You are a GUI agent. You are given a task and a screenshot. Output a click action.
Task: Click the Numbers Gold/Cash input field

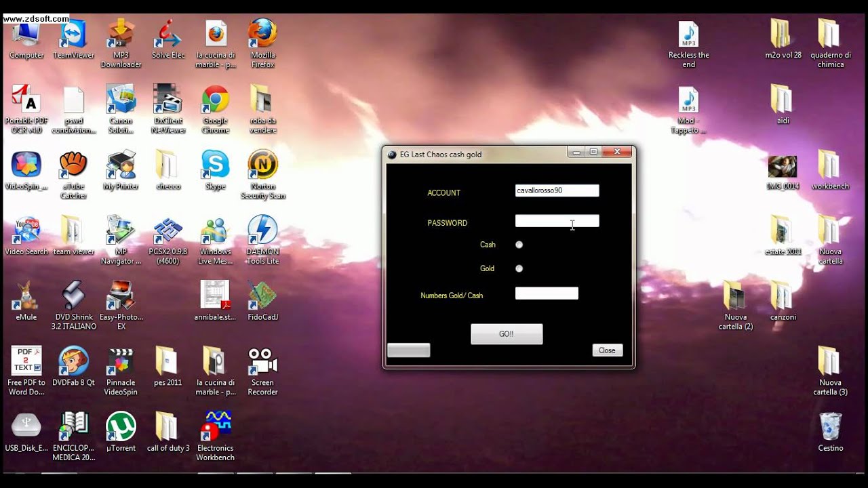[547, 293]
